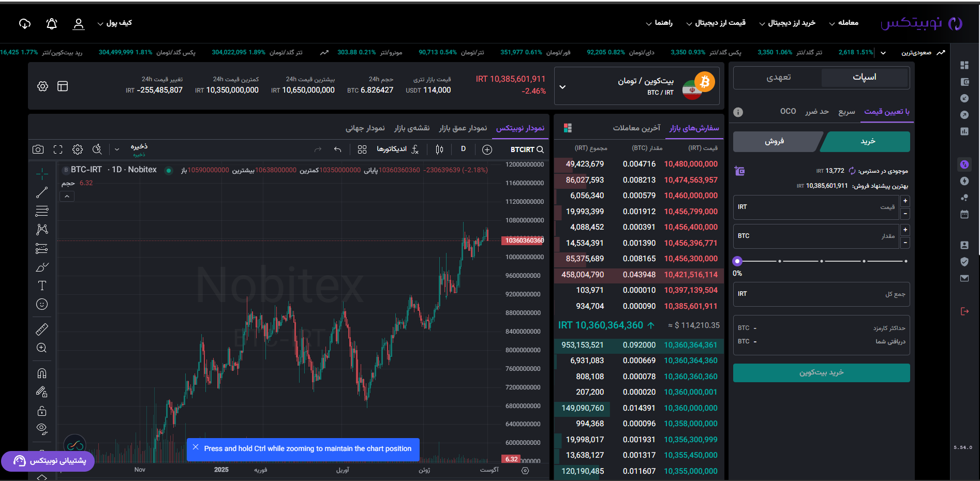This screenshot has height=481, width=980.
Task: Toggle magnet mode for drawings
Action: point(42,373)
